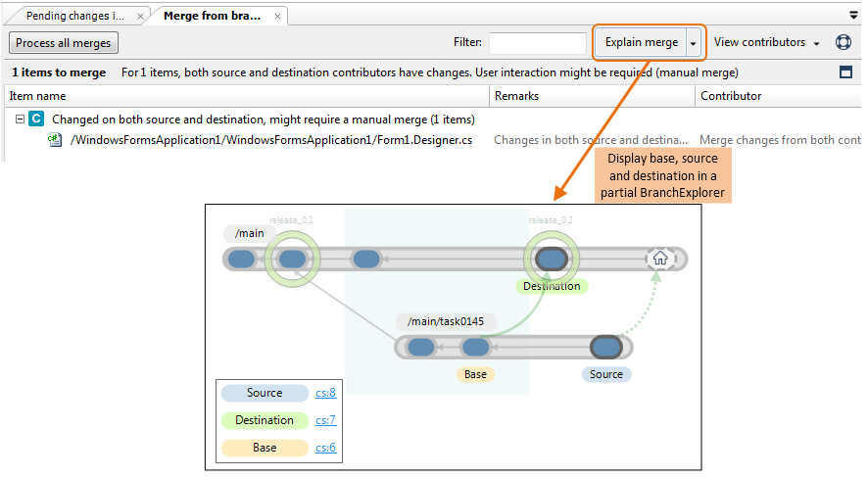Click the Source tag under the changeset

click(606, 374)
